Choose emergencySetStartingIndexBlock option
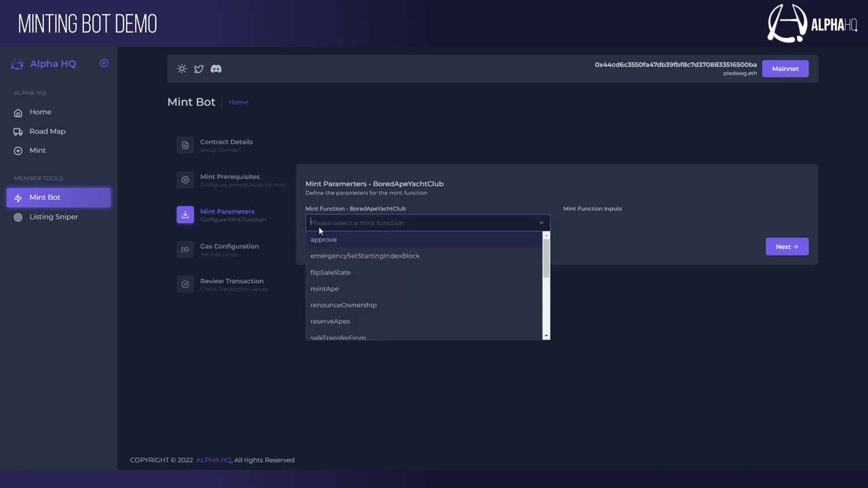Viewport: 868px width, 488px height. [x=424, y=256]
